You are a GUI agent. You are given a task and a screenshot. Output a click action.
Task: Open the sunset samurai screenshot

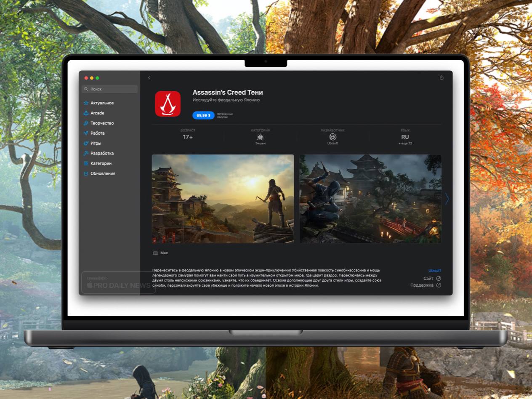coord(223,199)
